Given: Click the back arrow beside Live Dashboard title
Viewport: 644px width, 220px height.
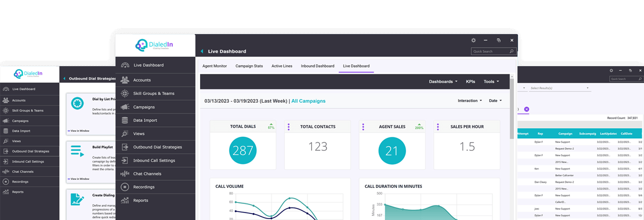Looking at the screenshot, I should point(202,51).
